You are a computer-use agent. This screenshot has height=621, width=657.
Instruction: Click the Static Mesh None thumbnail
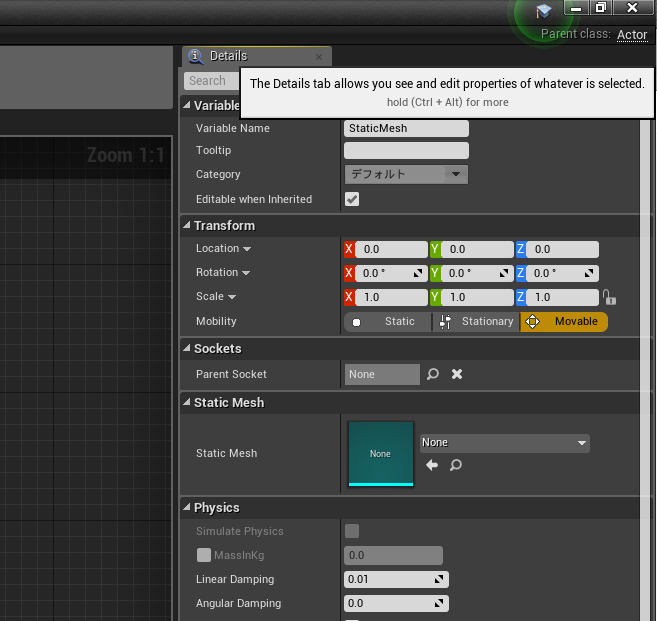(381, 454)
